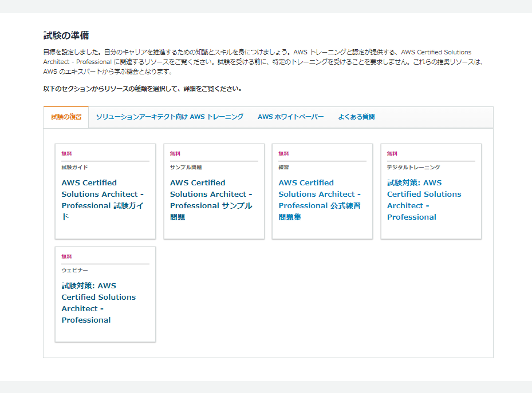Click the 練習 category label
Screen dimensions: 532x393
point(283,168)
